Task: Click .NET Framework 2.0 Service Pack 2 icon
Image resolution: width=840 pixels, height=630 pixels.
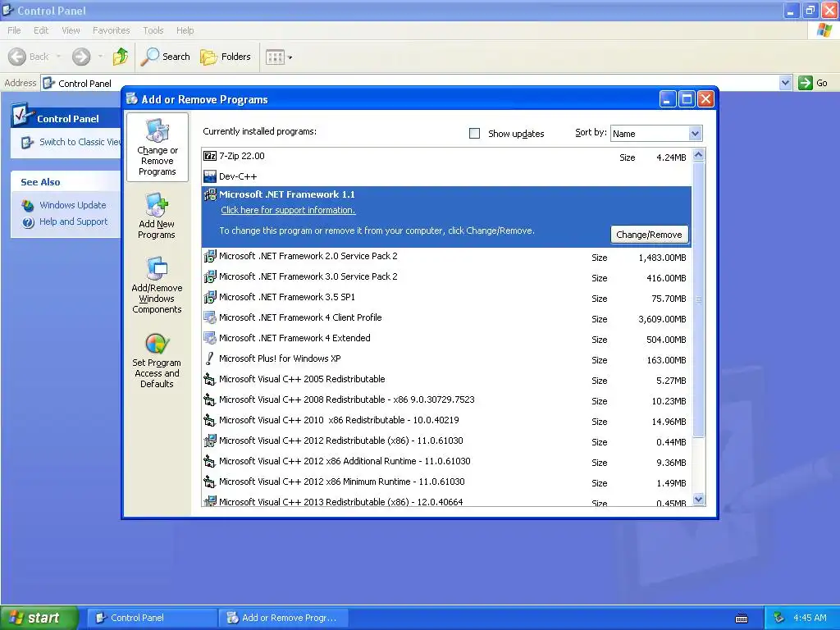Action: pos(210,256)
